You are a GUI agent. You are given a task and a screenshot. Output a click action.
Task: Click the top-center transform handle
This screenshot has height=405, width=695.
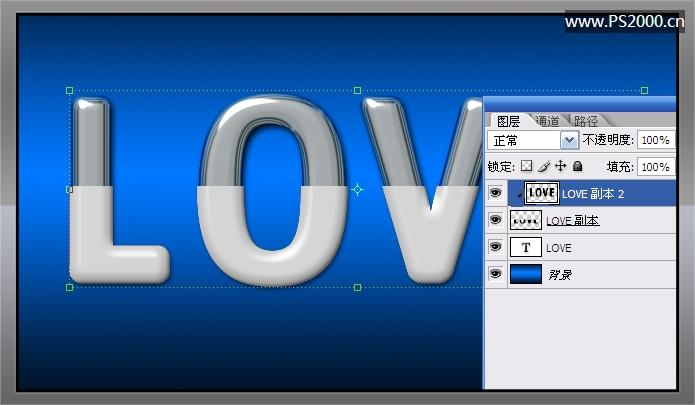point(358,90)
